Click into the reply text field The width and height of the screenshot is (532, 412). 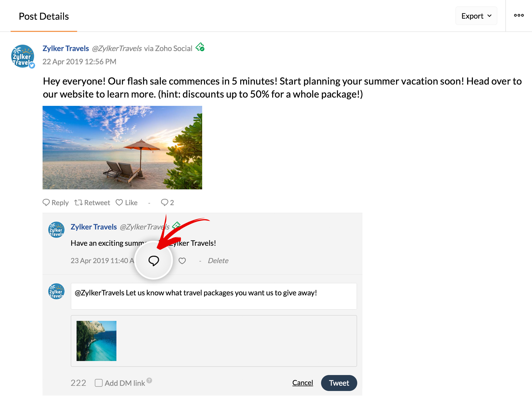(214, 296)
